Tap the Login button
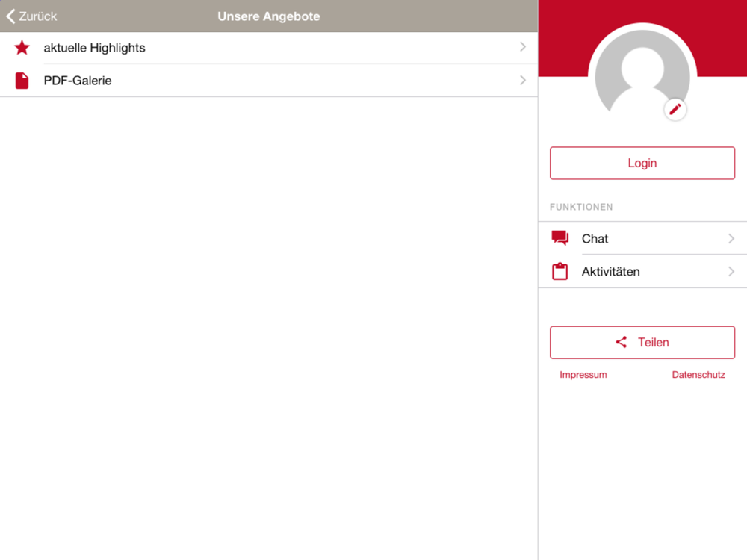 [x=642, y=163]
